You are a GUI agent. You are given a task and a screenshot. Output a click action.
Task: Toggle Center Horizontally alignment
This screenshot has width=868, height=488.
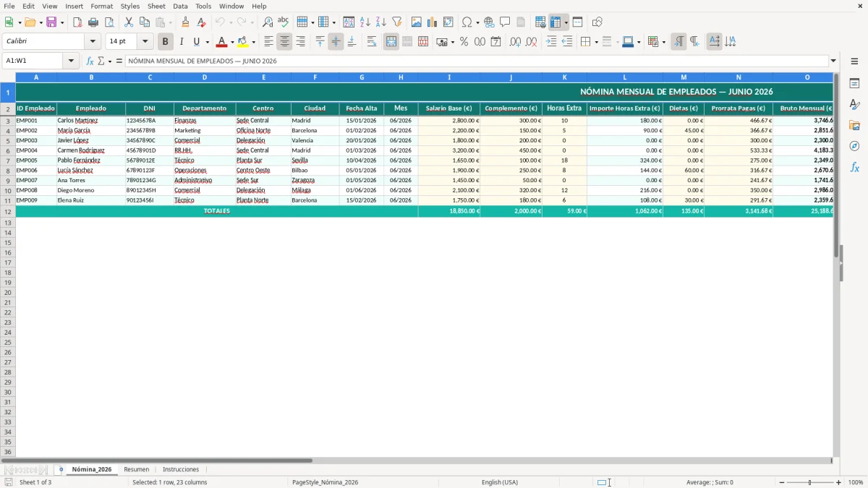coord(284,42)
